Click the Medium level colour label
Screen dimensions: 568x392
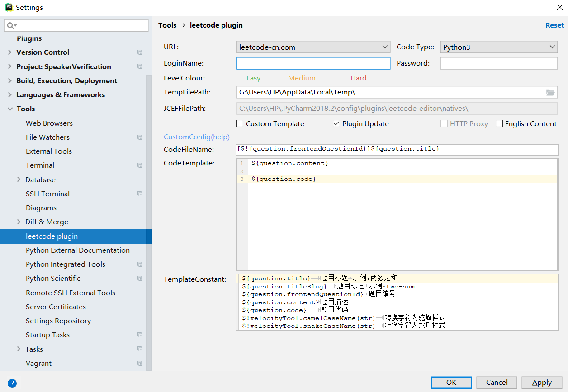pyautogui.click(x=302, y=78)
